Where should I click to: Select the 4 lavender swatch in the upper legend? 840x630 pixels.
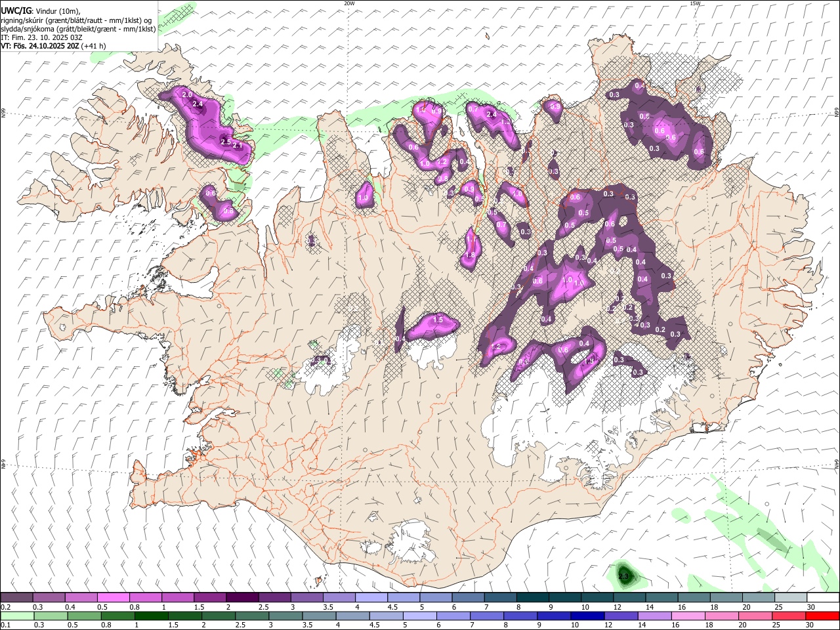[x=371, y=598]
